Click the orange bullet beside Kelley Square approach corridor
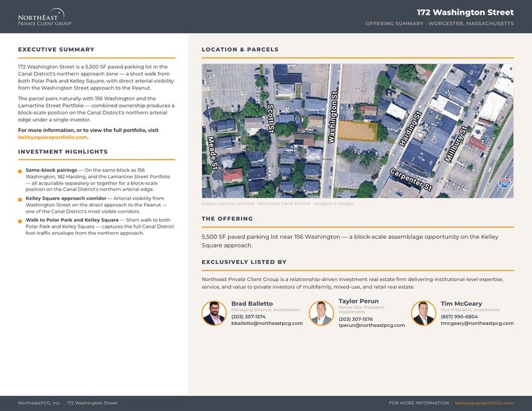Screen dimensions: 532x411 click(x=20, y=199)
